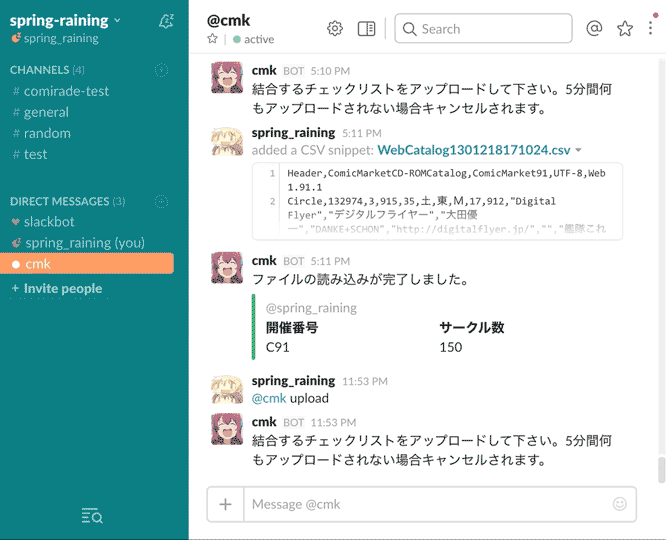666x540 pixels.
Task: Open WebCatalog1301218171024.csv snippet link
Action: (474, 150)
